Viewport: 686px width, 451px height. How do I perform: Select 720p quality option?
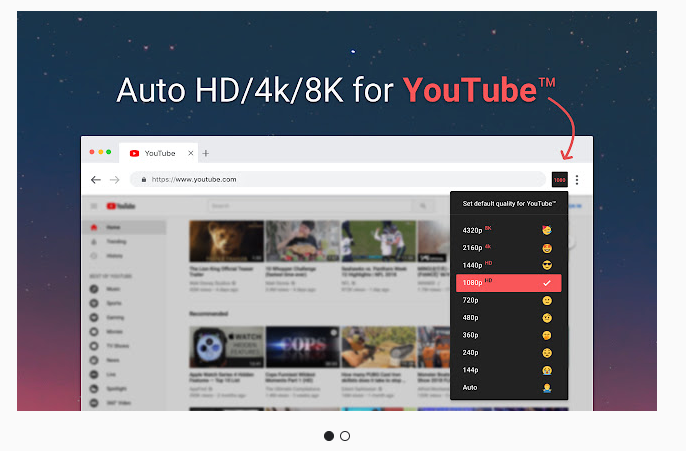coord(508,301)
